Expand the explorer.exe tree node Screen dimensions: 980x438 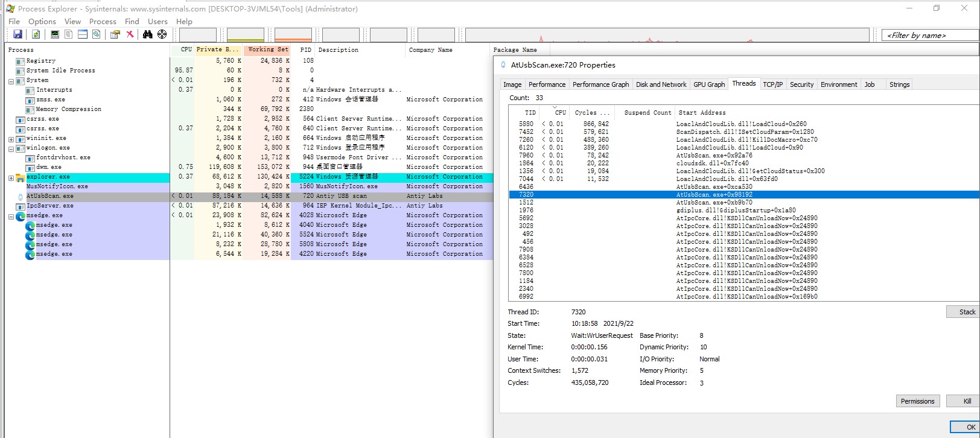click(11, 177)
